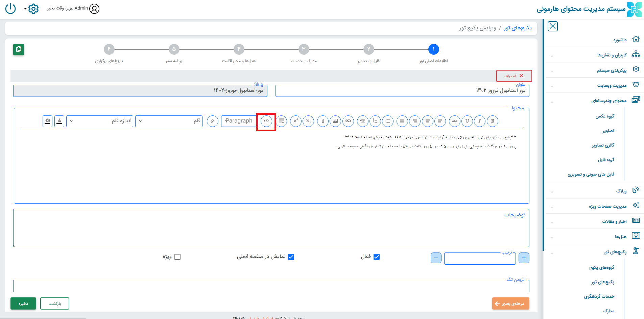Click the green copy icon
This screenshot has height=319, width=644.
coord(19,49)
